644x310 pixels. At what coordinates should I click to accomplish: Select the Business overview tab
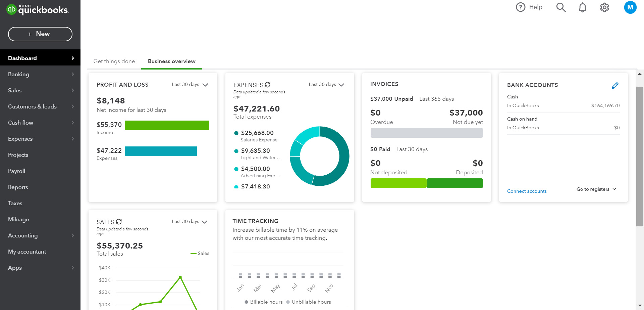171,61
